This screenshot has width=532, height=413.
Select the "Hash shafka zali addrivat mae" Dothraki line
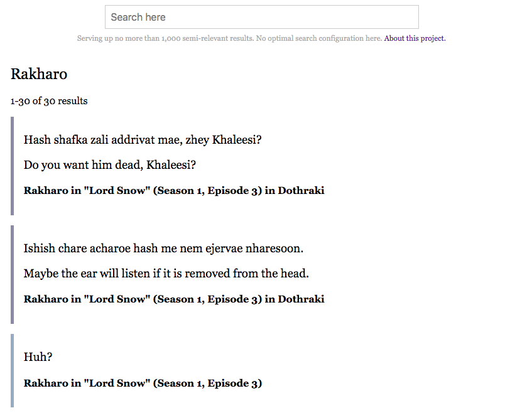coord(143,140)
